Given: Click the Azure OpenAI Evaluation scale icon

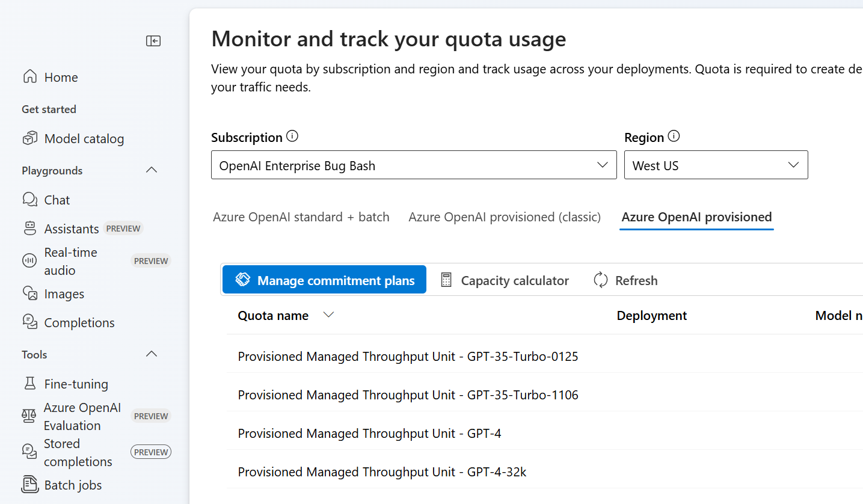Looking at the screenshot, I should coord(29,416).
